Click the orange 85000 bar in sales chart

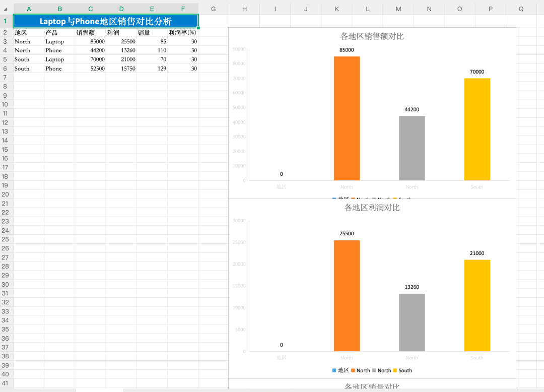point(347,118)
